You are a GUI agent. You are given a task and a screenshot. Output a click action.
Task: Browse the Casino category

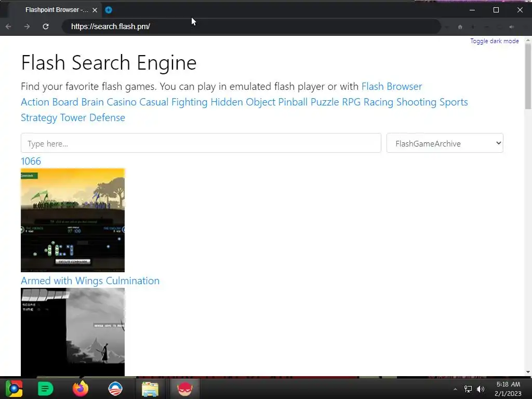(x=122, y=102)
